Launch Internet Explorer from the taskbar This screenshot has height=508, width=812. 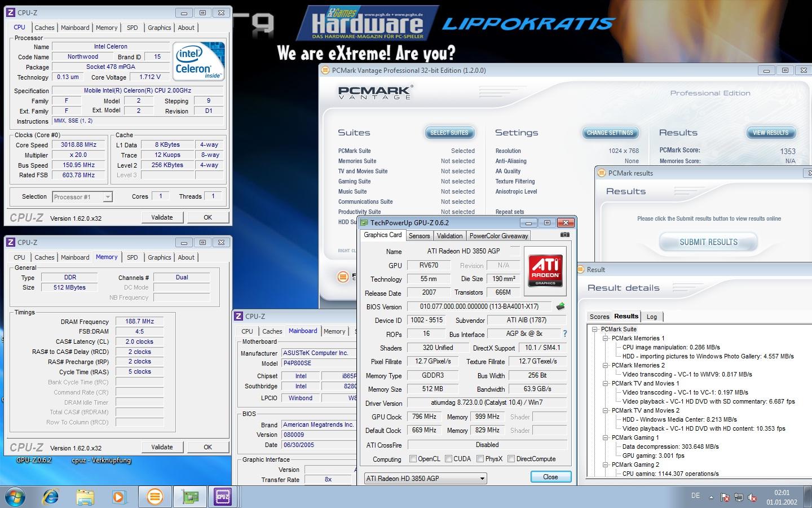click(51, 497)
